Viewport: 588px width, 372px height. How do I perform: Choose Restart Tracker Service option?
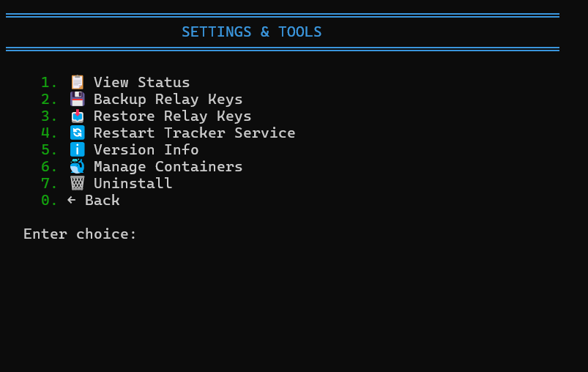(x=194, y=133)
